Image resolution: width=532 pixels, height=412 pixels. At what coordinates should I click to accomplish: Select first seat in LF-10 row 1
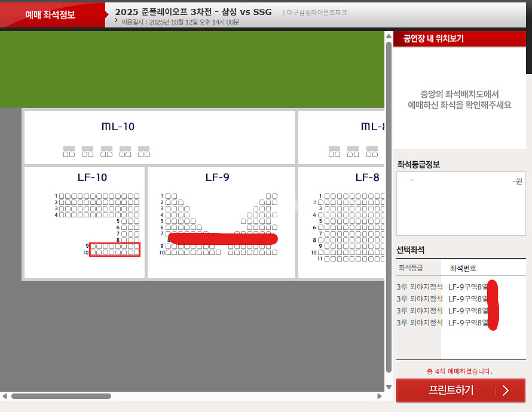(x=62, y=196)
